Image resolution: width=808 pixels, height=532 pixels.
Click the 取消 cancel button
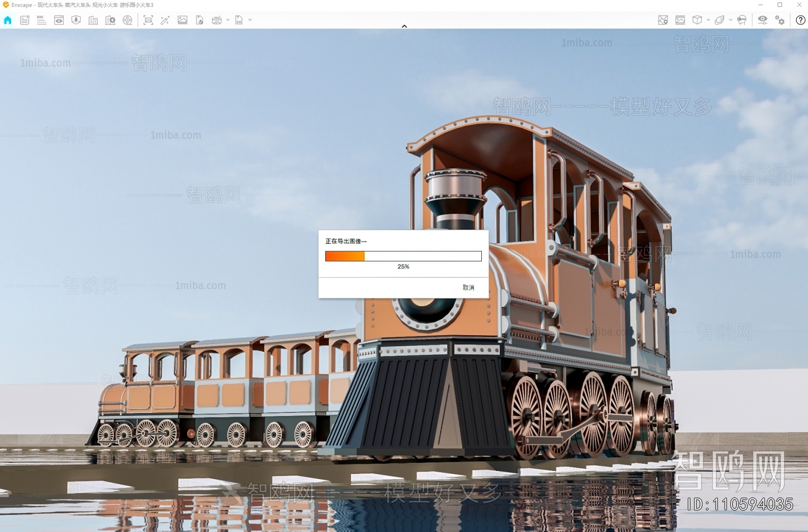[x=468, y=288]
